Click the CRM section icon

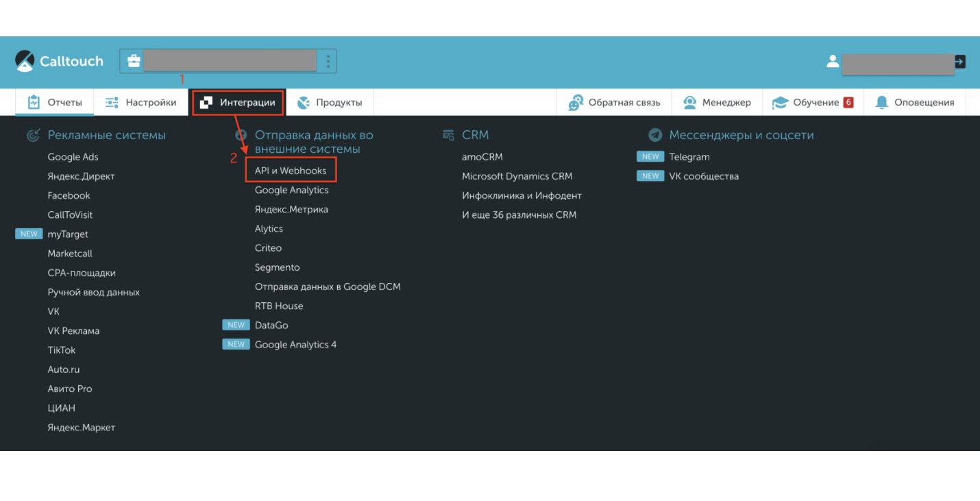448,136
